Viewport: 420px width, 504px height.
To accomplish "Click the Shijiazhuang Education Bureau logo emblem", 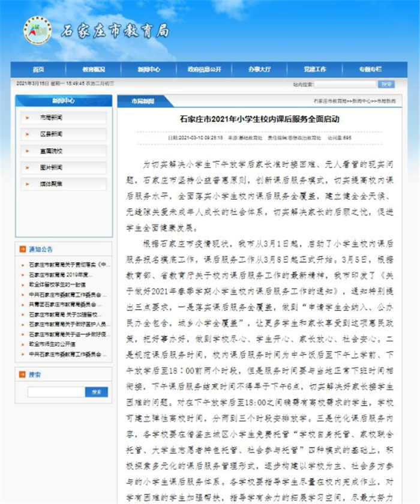I will point(38,30).
